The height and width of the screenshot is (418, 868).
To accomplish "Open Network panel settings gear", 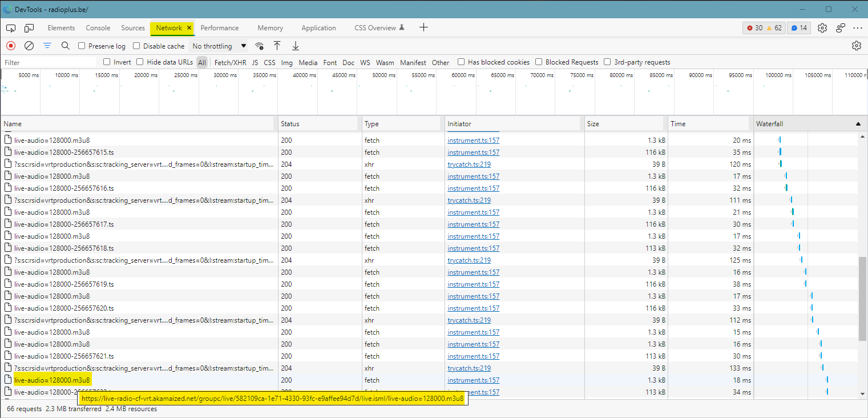I will tap(856, 46).
